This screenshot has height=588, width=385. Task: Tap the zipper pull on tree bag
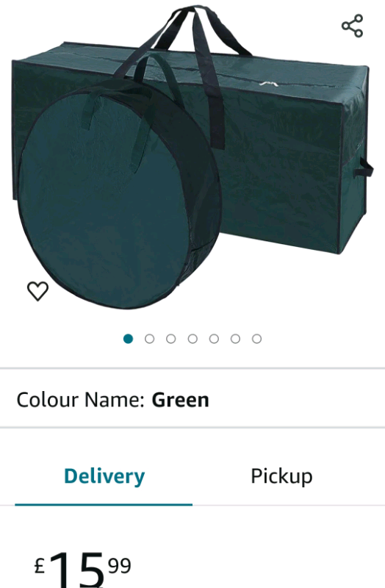pos(268,84)
